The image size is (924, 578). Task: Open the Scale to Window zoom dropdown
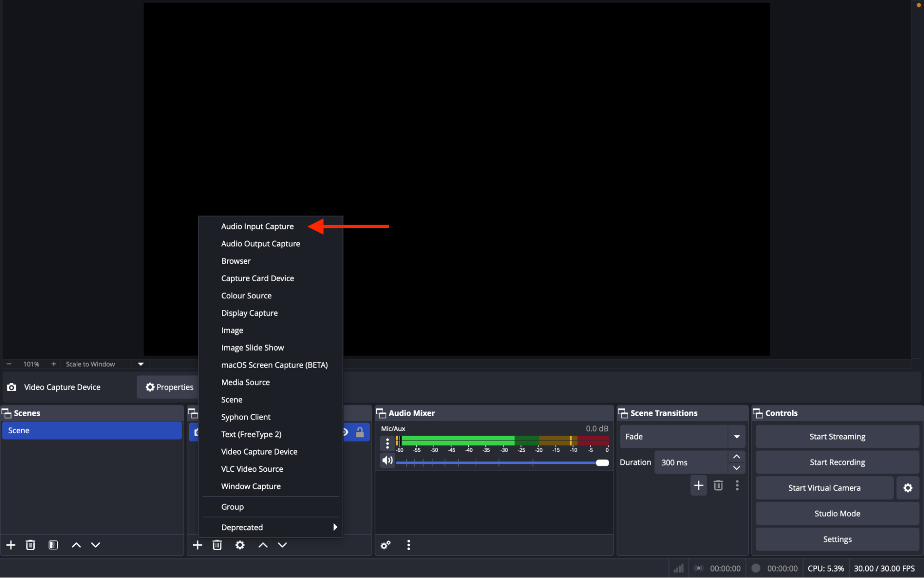(x=140, y=364)
